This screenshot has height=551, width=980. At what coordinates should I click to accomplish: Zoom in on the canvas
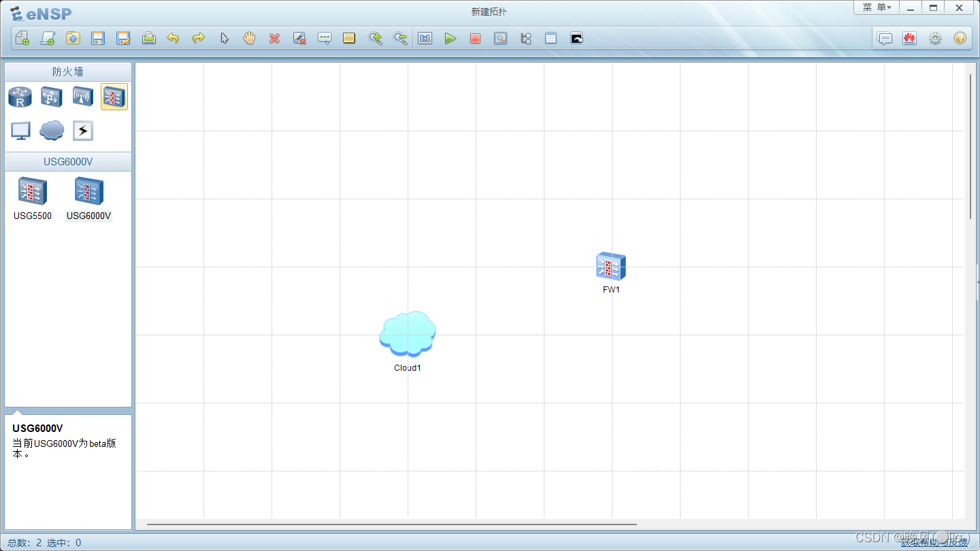375,38
